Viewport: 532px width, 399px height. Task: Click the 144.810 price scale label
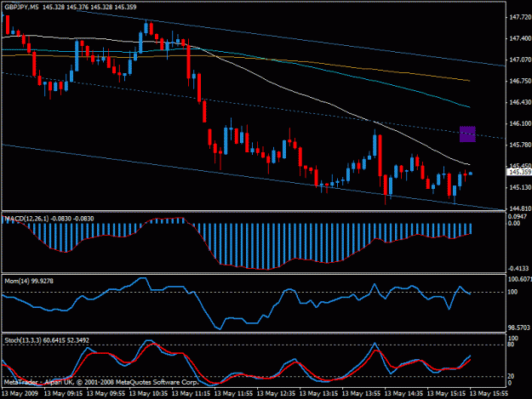click(x=520, y=208)
